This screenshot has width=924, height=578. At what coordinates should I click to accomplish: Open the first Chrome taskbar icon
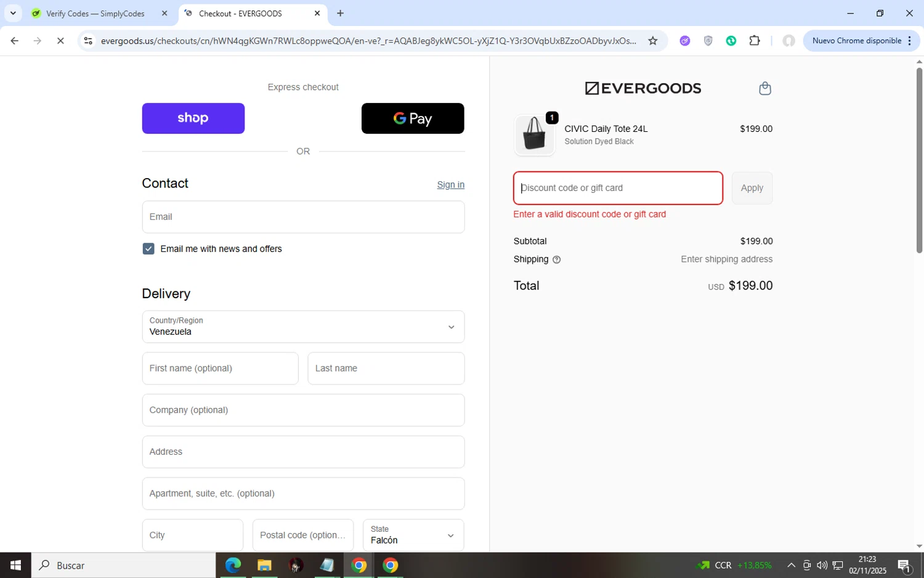359,565
